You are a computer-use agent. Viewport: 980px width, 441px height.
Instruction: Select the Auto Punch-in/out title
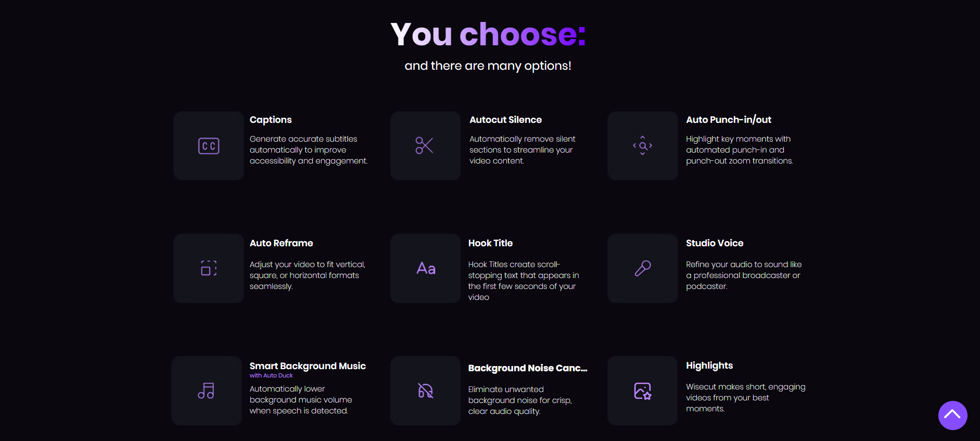coord(729,120)
